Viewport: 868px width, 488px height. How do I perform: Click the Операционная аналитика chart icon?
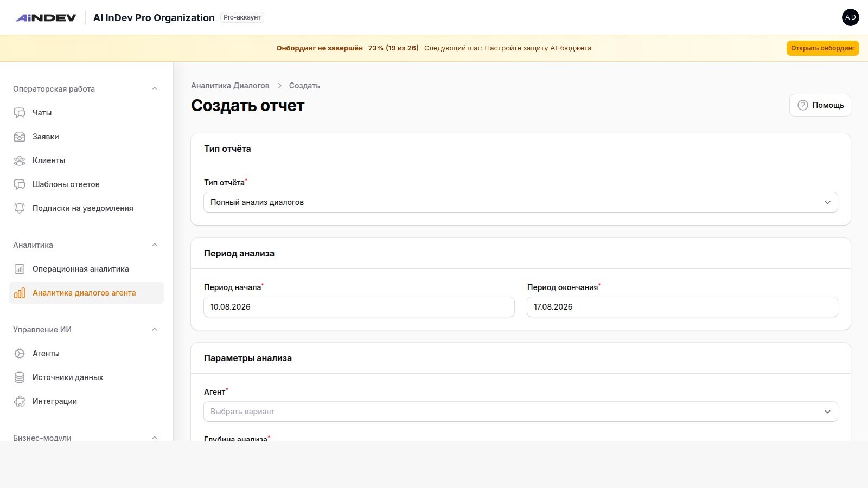pyautogui.click(x=20, y=269)
